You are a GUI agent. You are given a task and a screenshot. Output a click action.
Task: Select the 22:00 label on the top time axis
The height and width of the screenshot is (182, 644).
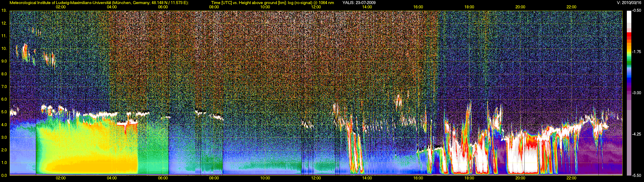tap(571, 7)
